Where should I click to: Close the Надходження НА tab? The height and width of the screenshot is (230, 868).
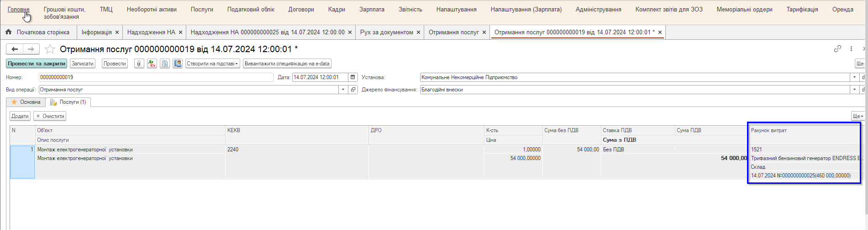point(180,32)
